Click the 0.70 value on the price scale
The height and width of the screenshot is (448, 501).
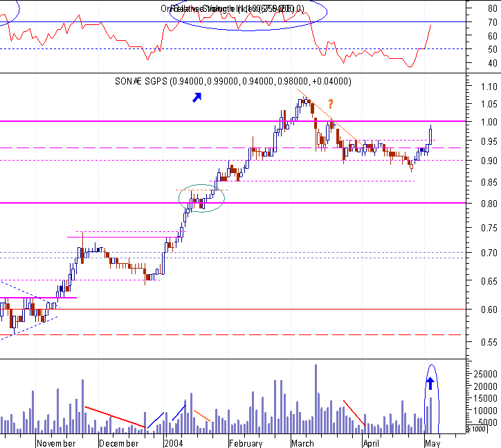pos(489,253)
